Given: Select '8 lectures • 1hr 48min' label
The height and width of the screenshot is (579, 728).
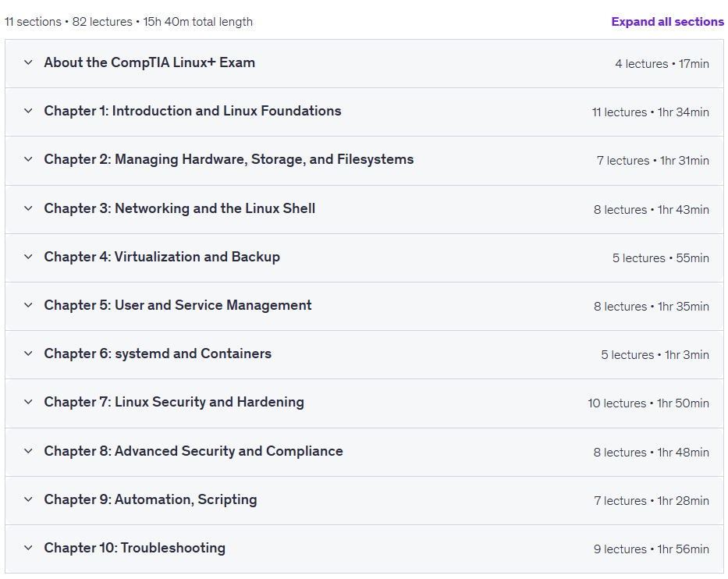Looking at the screenshot, I should point(652,453).
